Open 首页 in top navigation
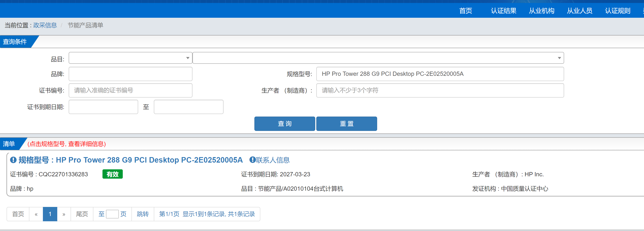The height and width of the screenshot is (231, 644). (465, 11)
